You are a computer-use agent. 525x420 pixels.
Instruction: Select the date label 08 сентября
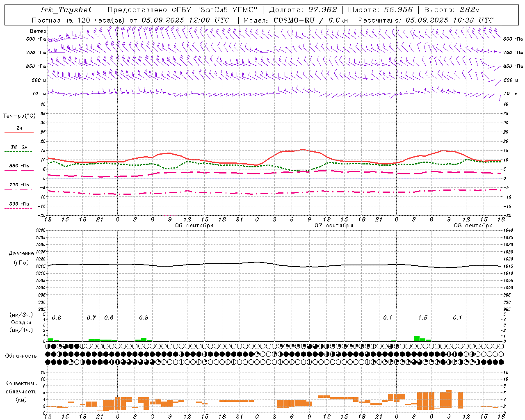(x=473, y=226)
